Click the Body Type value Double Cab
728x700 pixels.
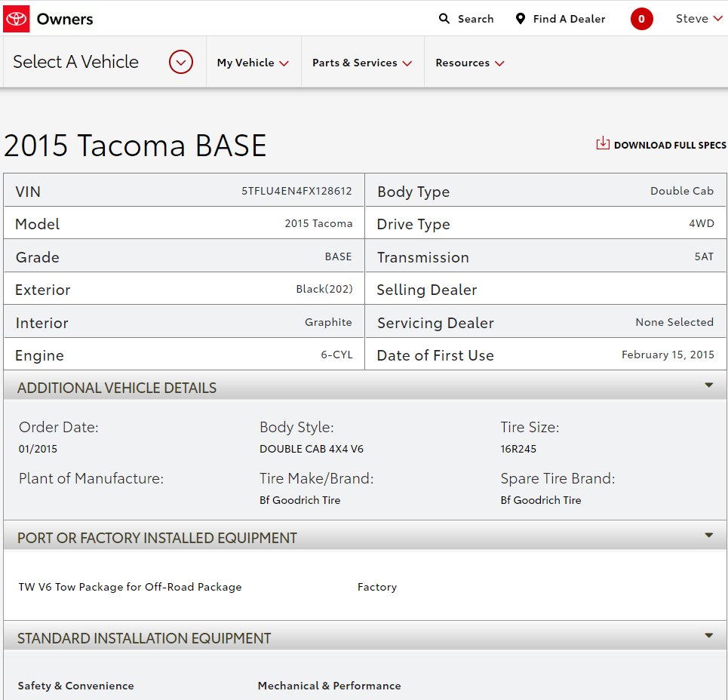coord(681,191)
